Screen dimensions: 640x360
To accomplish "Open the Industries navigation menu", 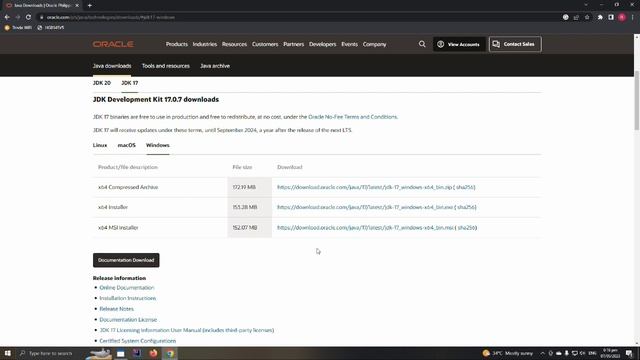I will (204, 44).
